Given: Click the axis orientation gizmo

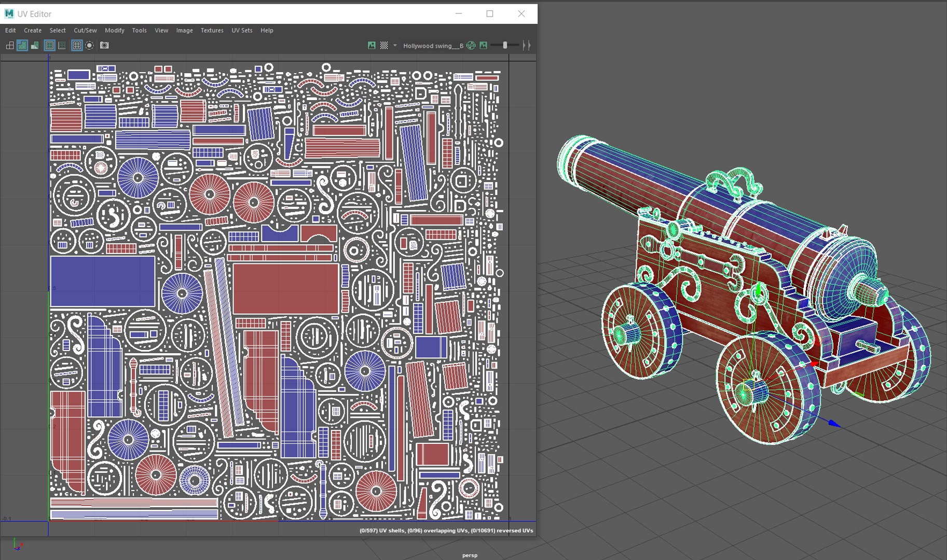Looking at the screenshot, I should click(17, 544).
